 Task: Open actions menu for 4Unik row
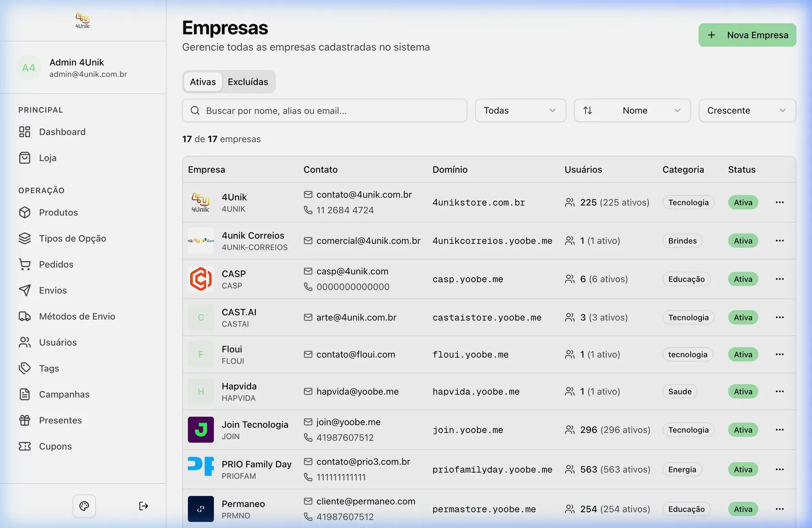click(780, 202)
